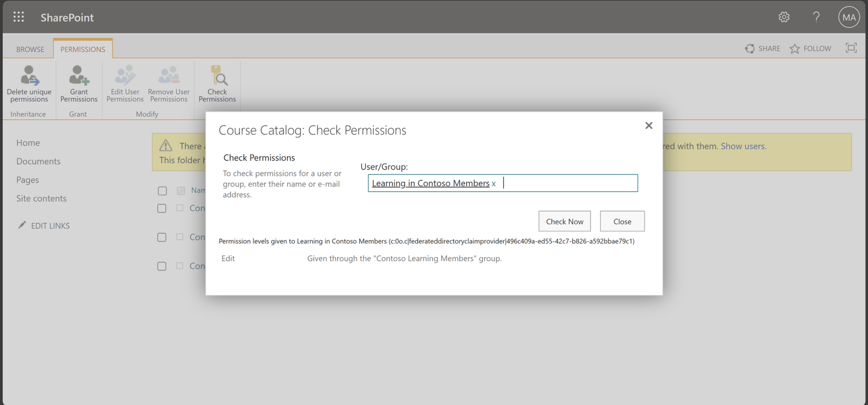Image resolution: width=868 pixels, height=405 pixels.
Task: Click inside the User/Group input field
Action: 503,183
